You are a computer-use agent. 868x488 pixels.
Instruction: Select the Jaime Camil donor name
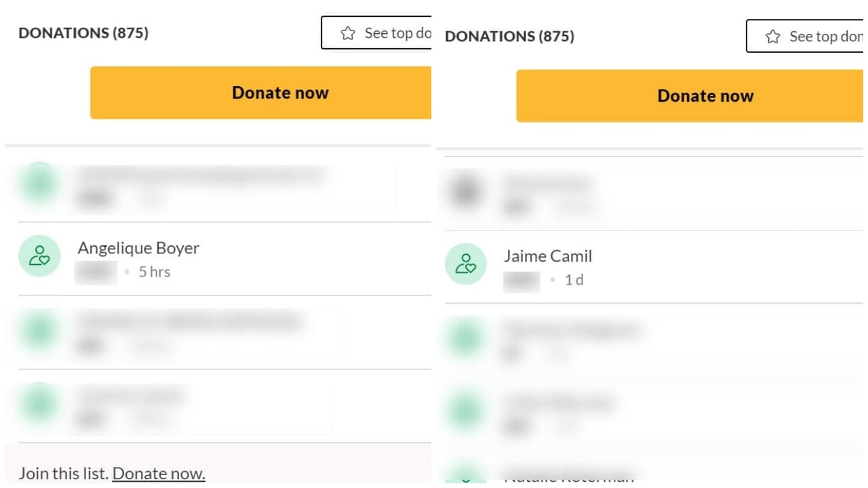coord(548,256)
